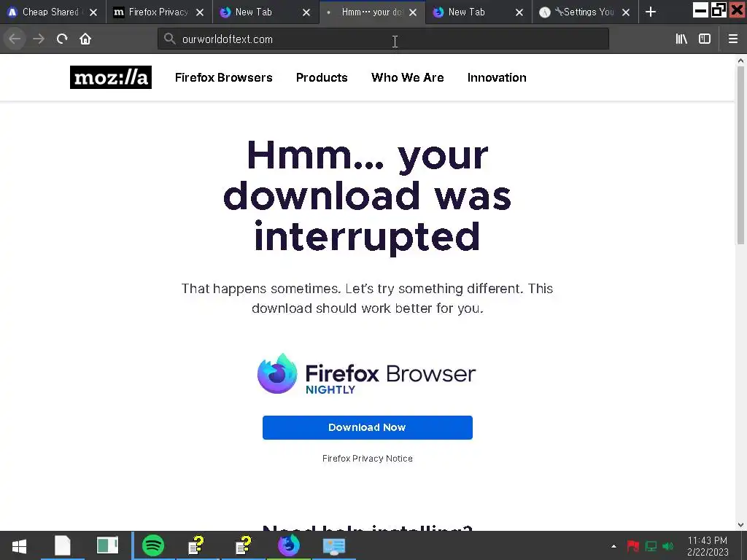
Task: Click the Firefox Nightly logo image
Action: pyautogui.click(x=366, y=374)
